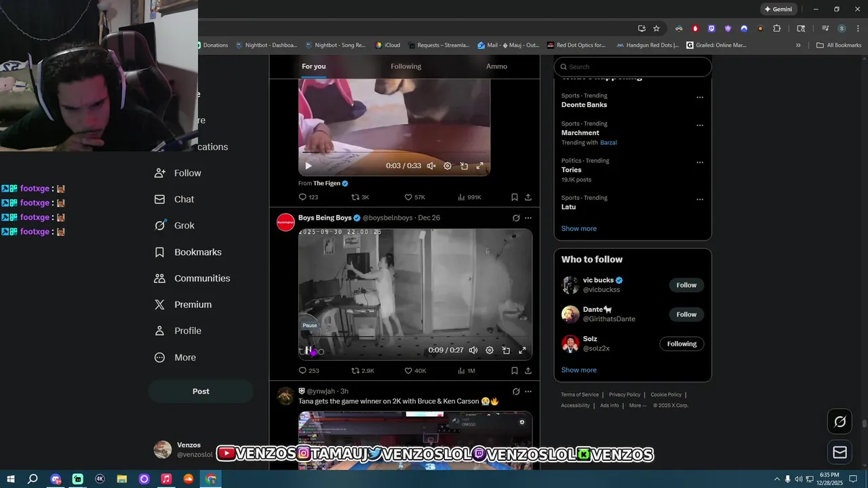Open the red hand ad-blocker extension
This screenshot has height=488, width=868.
pos(695,28)
